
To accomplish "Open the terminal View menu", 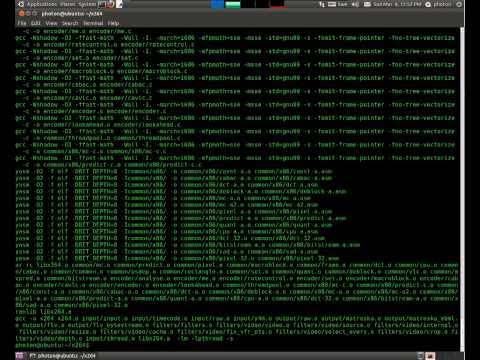I will click(51, 23).
